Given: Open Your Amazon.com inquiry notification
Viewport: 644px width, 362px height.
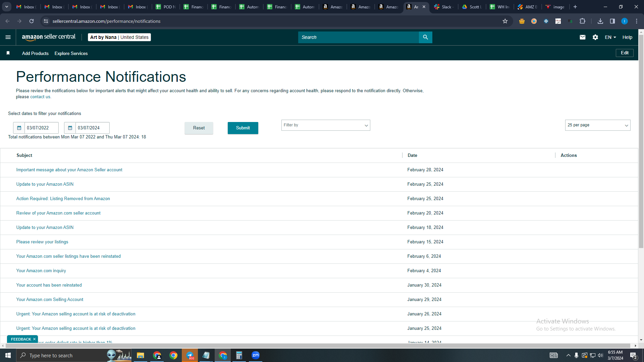Looking at the screenshot, I should point(41,271).
